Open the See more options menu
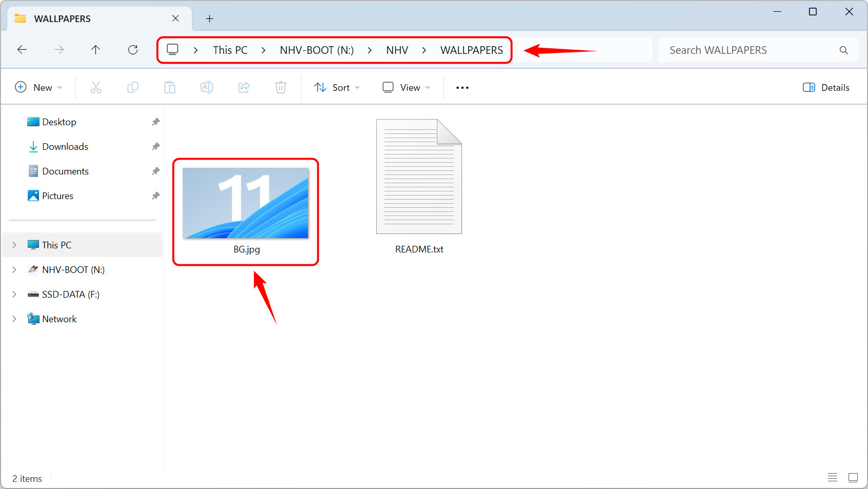 (462, 88)
